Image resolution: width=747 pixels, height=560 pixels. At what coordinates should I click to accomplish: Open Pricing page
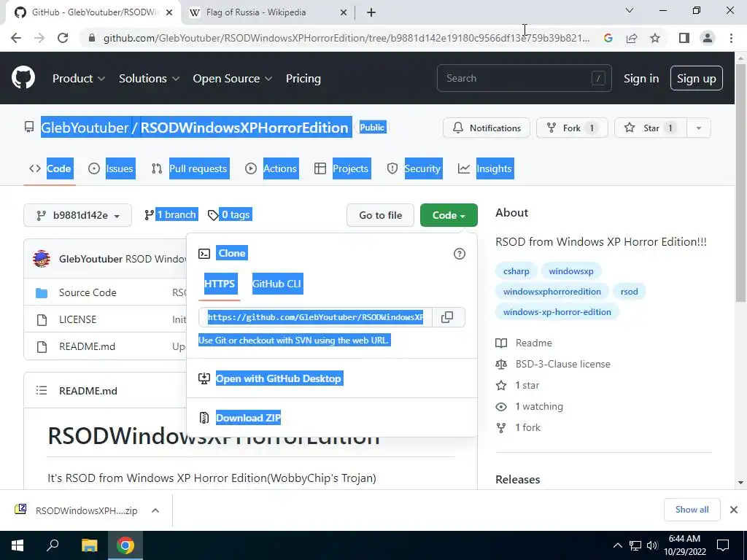pyautogui.click(x=303, y=79)
